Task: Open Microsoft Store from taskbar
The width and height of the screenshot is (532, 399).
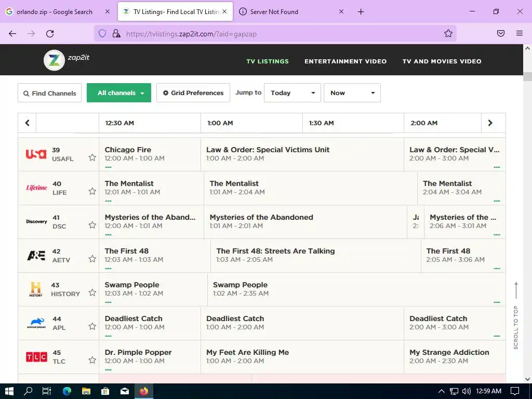Action: [x=105, y=391]
